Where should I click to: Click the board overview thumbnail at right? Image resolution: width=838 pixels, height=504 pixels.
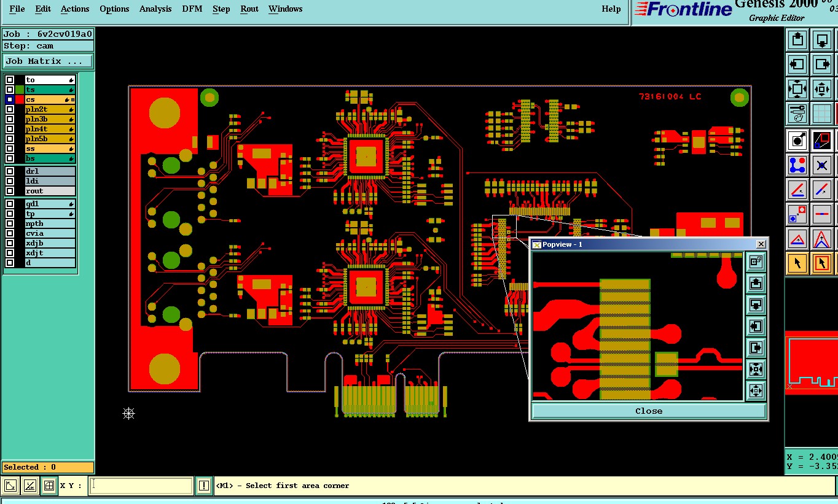click(812, 363)
